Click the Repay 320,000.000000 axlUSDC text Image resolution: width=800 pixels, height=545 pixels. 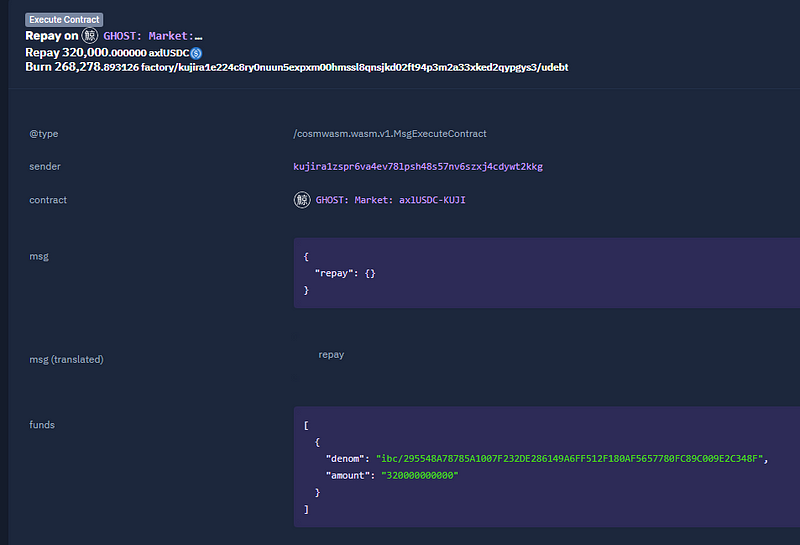point(107,53)
